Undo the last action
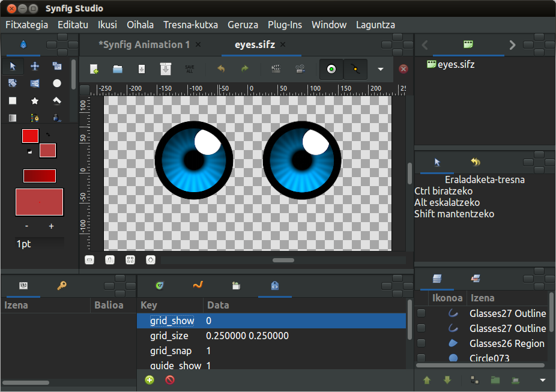The image size is (556, 392). coord(221,69)
